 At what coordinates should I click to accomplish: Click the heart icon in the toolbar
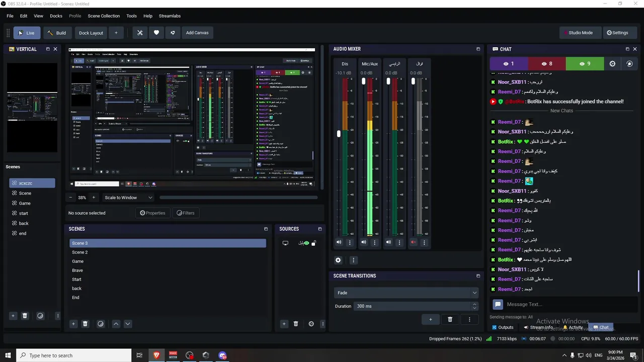coord(156,33)
